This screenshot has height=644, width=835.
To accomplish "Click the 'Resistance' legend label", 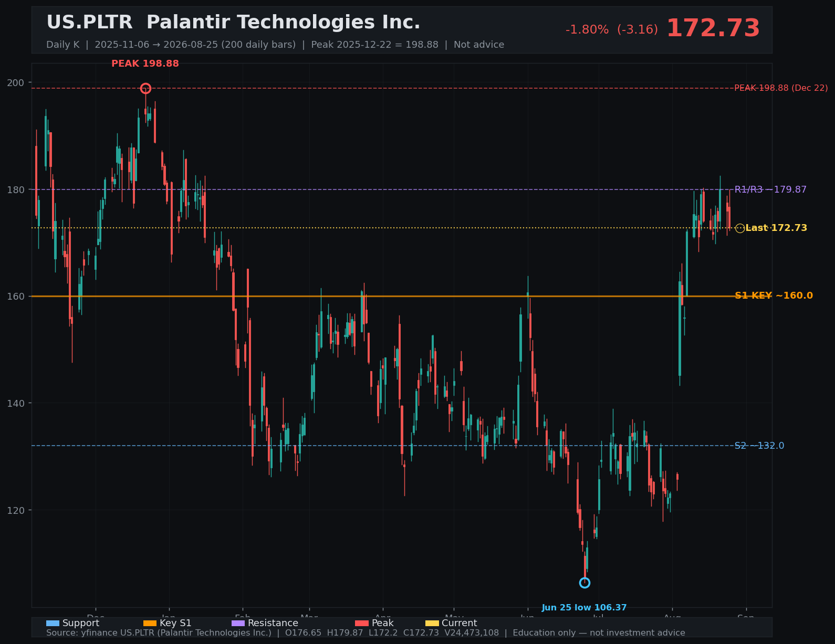I will [x=273, y=623].
